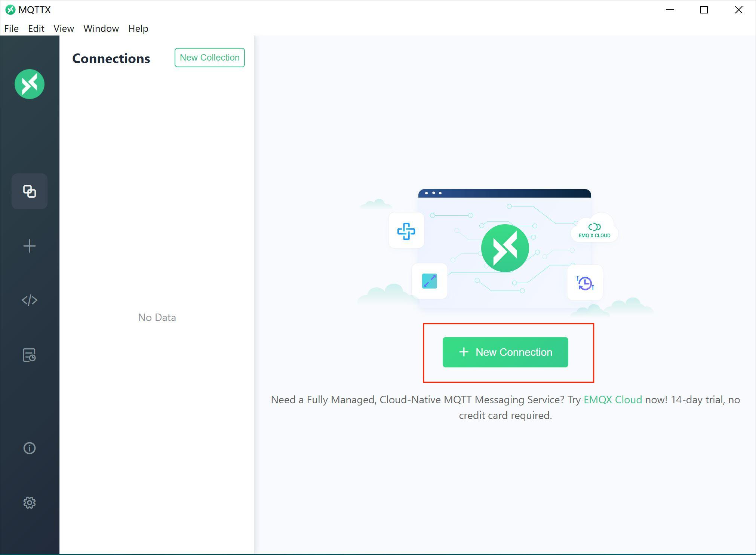Open the Script page code icon
756x555 pixels.
point(30,300)
